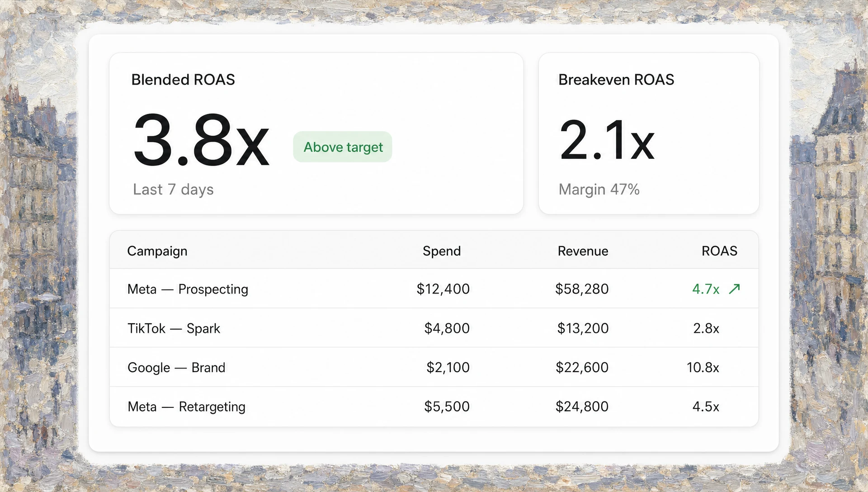
Task: Click the 3.8x blended ROAS value
Action: tap(201, 140)
